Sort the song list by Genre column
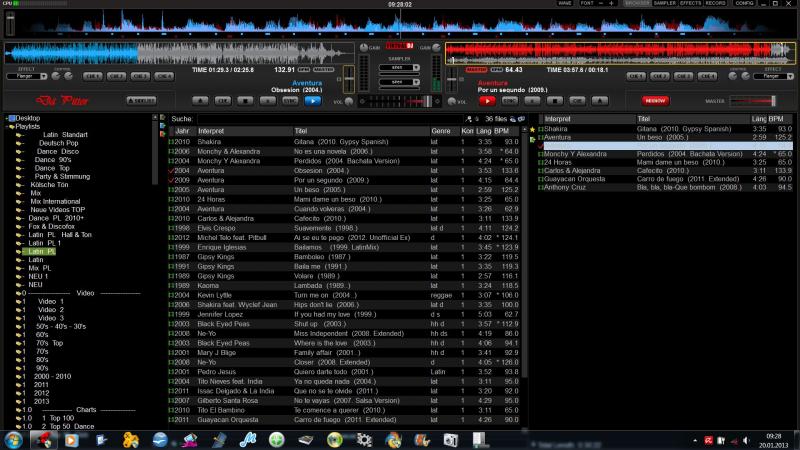The height and width of the screenshot is (450, 800). point(444,131)
